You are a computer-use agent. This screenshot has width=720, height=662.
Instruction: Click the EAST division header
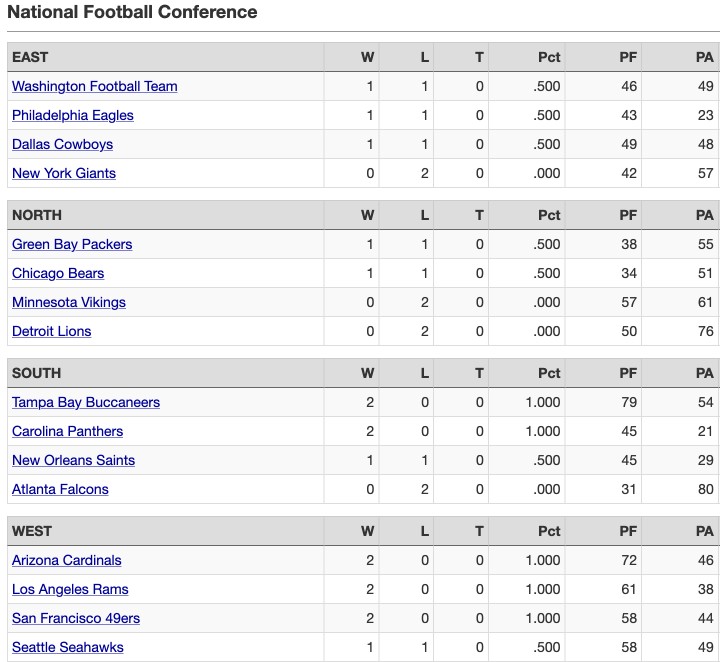coord(30,57)
